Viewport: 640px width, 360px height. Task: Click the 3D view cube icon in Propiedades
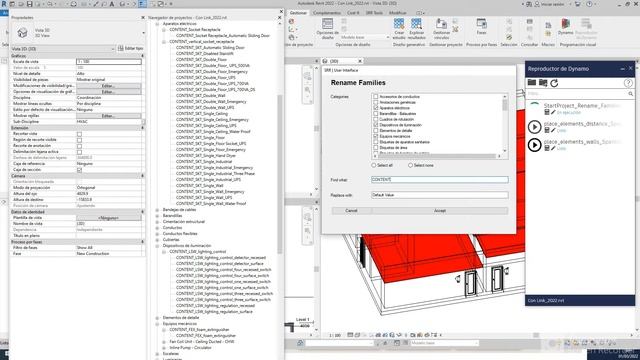22,32
